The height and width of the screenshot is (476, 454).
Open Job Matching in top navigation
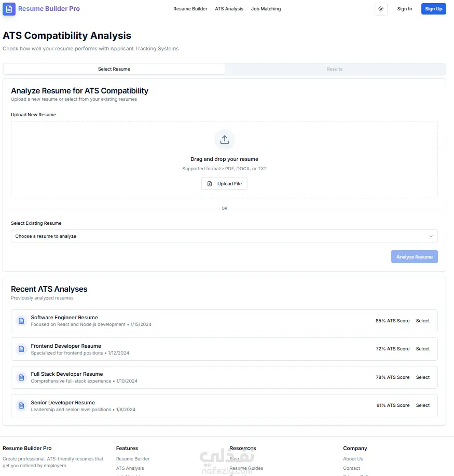(x=266, y=9)
